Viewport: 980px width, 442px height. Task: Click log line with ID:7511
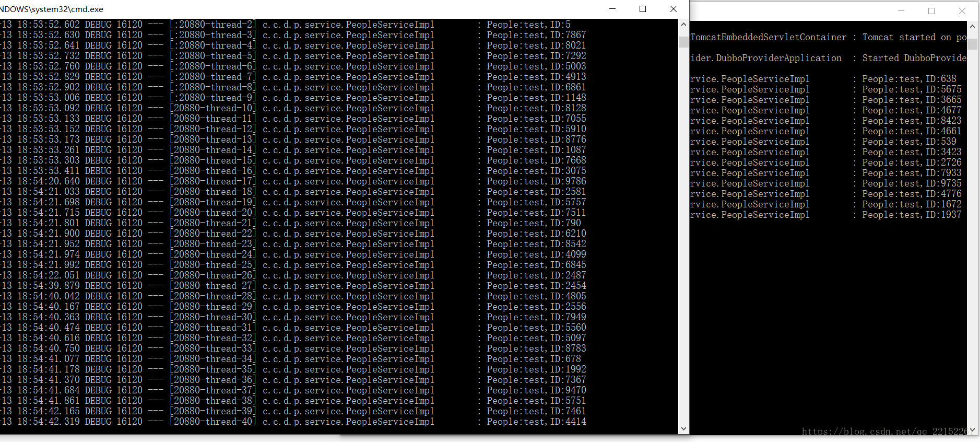(x=293, y=213)
